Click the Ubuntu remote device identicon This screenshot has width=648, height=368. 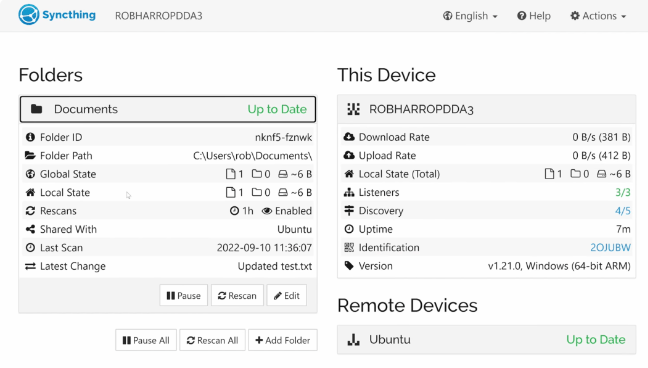[x=353, y=339]
